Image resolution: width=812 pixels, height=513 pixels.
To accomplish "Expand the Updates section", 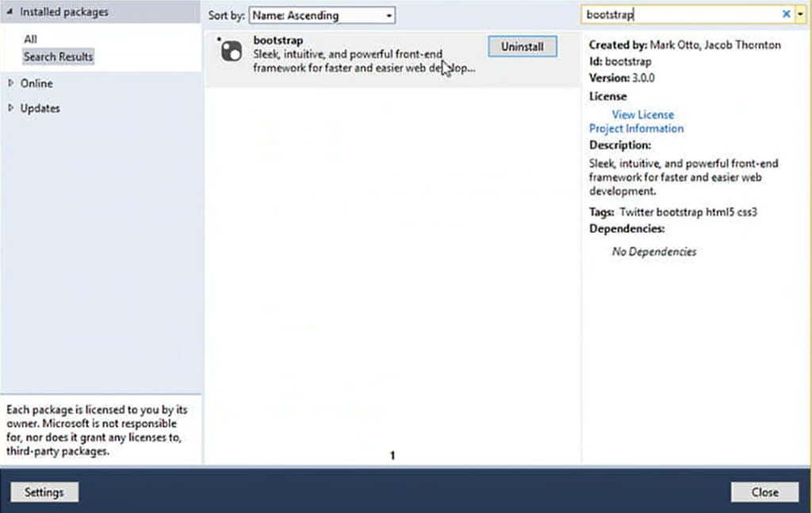I will coord(10,108).
